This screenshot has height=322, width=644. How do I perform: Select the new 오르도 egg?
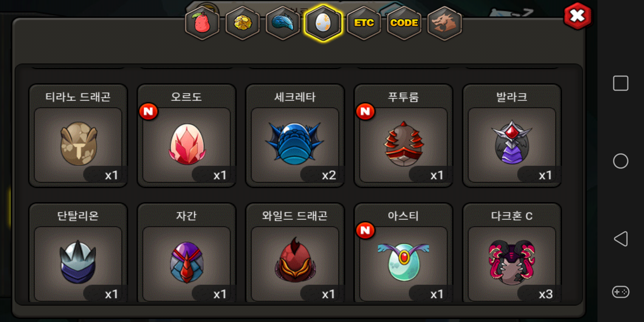[187, 136]
